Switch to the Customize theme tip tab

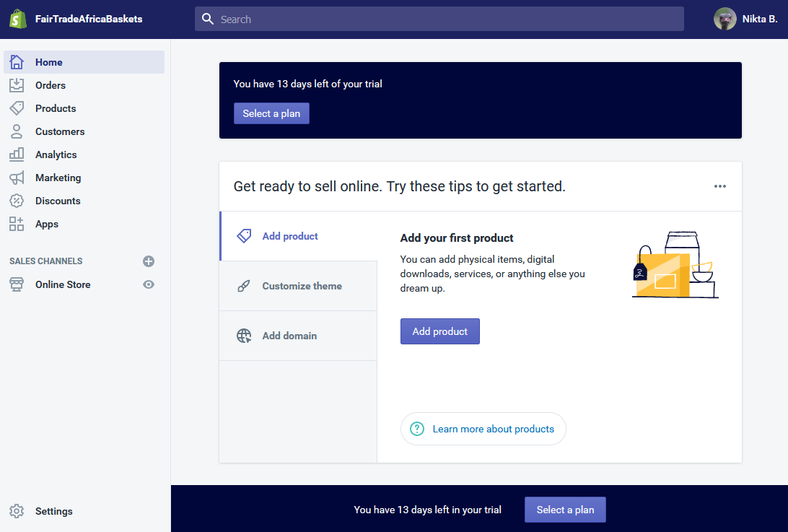tap(299, 286)
